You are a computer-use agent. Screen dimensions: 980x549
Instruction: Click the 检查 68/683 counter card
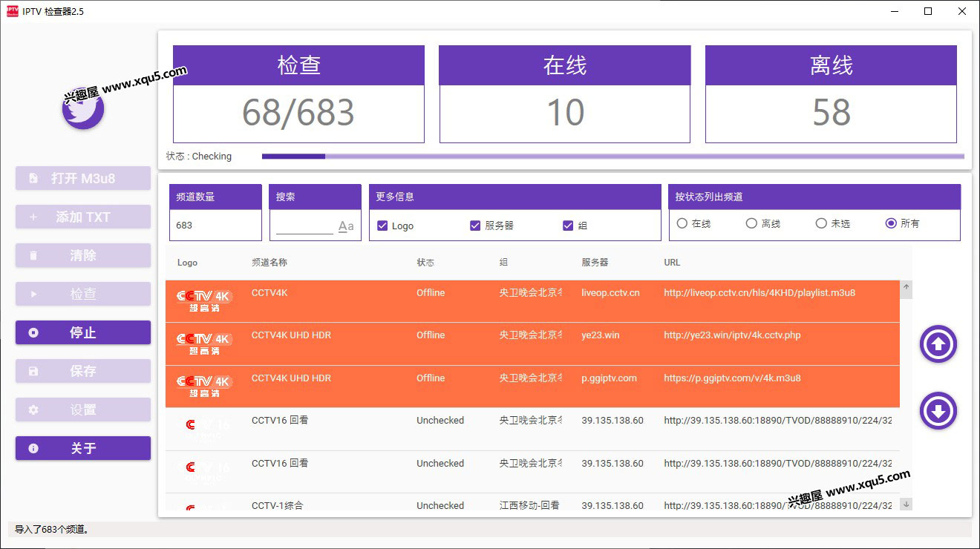(x=298, y=94)
